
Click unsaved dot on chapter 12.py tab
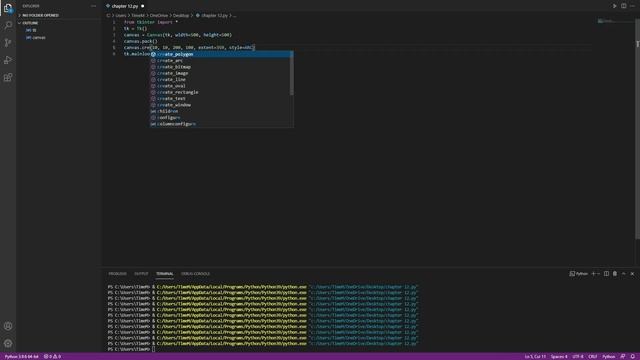click(x=142, y=6)
